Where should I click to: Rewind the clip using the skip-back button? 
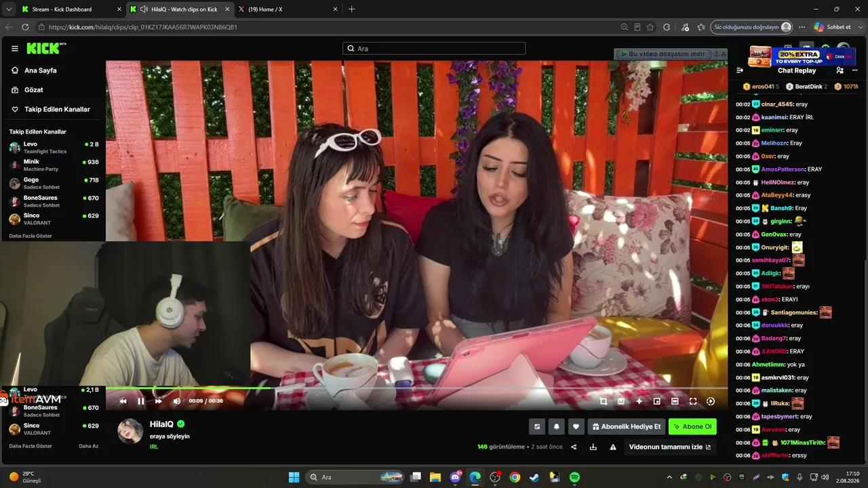123,401
